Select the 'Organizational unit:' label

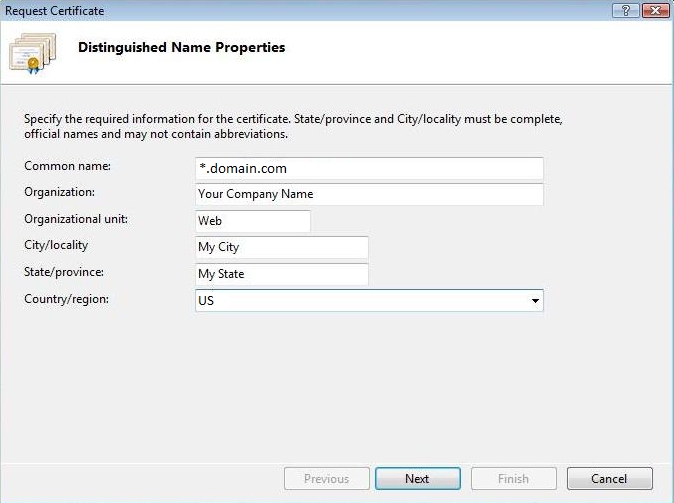[75, 219]
